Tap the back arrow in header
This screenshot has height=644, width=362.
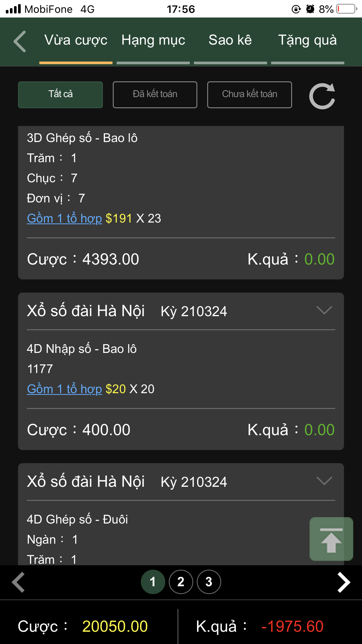20,41
